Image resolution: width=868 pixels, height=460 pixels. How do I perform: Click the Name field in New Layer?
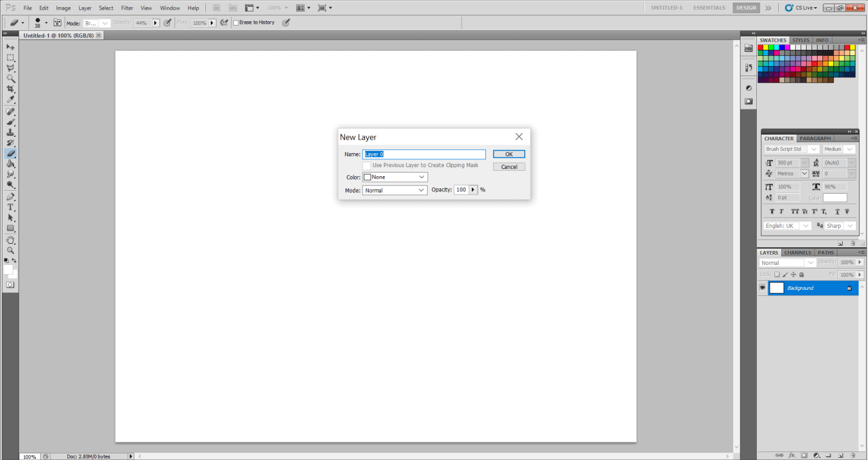(424, 154)
